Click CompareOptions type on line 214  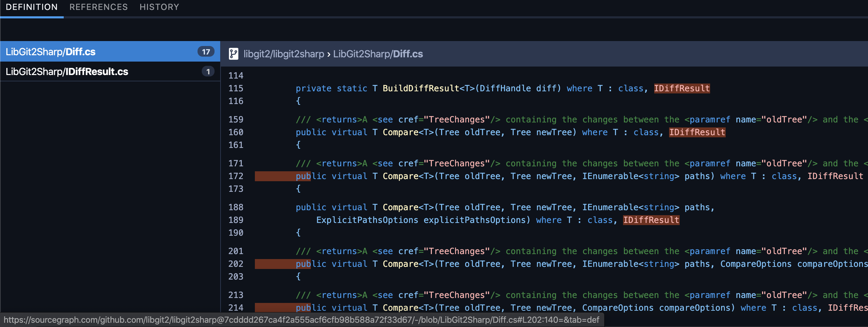pyautogui.click(x=618, y=308)
